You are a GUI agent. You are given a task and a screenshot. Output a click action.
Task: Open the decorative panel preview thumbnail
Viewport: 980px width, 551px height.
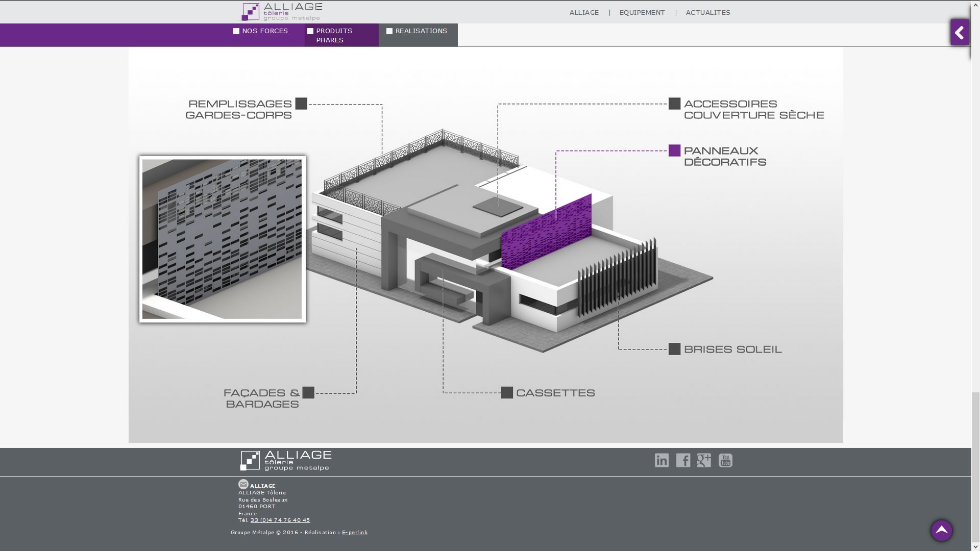[222, 239]
